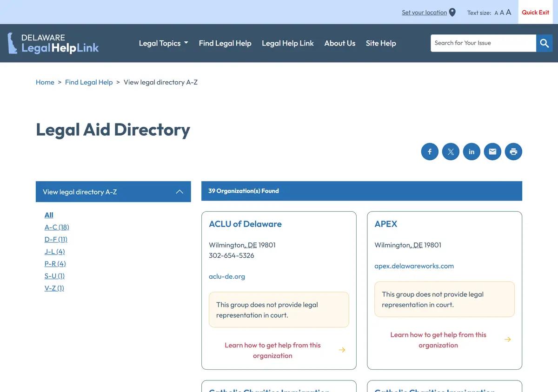Collapse the View legal directory A-Z panel
The image size is (558, 392).
point(113,192)
